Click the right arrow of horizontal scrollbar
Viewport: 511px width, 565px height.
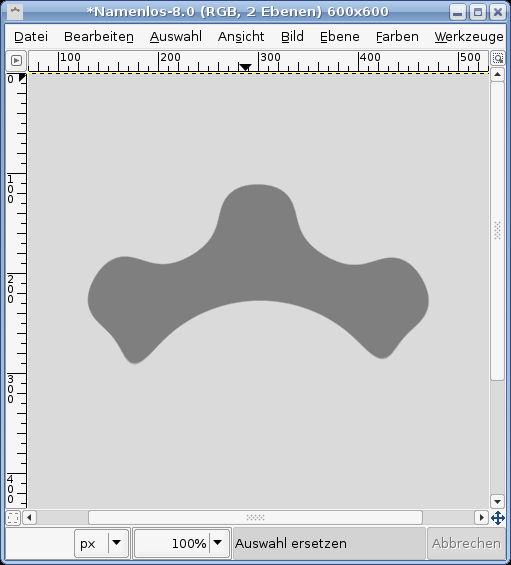pyautogui.click(x=481, y=518)
